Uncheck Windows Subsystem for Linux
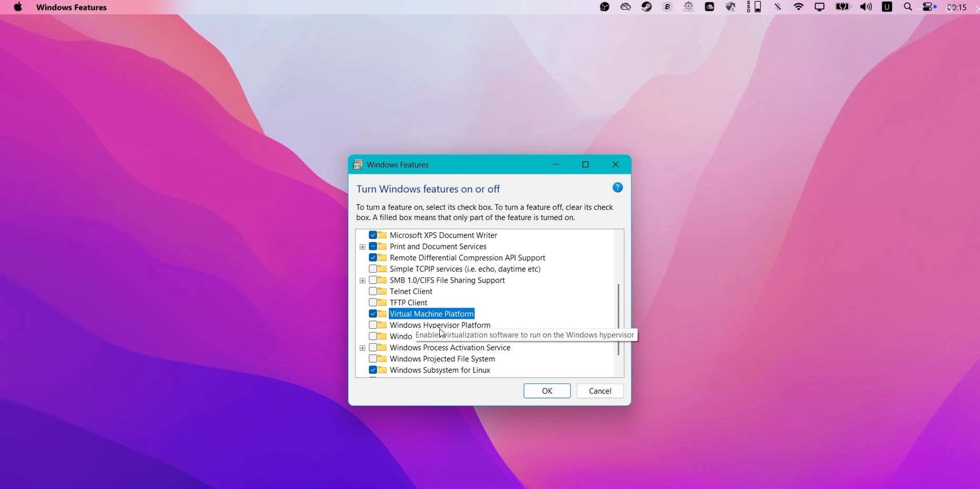This screenshot has width=980, height=489. 373,370
